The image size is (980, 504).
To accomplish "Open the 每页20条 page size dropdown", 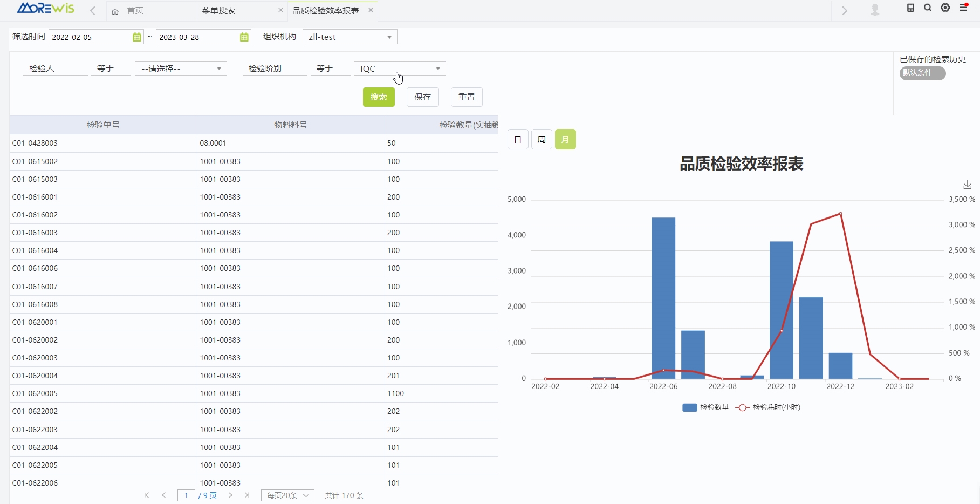I will tap(287, 495).
